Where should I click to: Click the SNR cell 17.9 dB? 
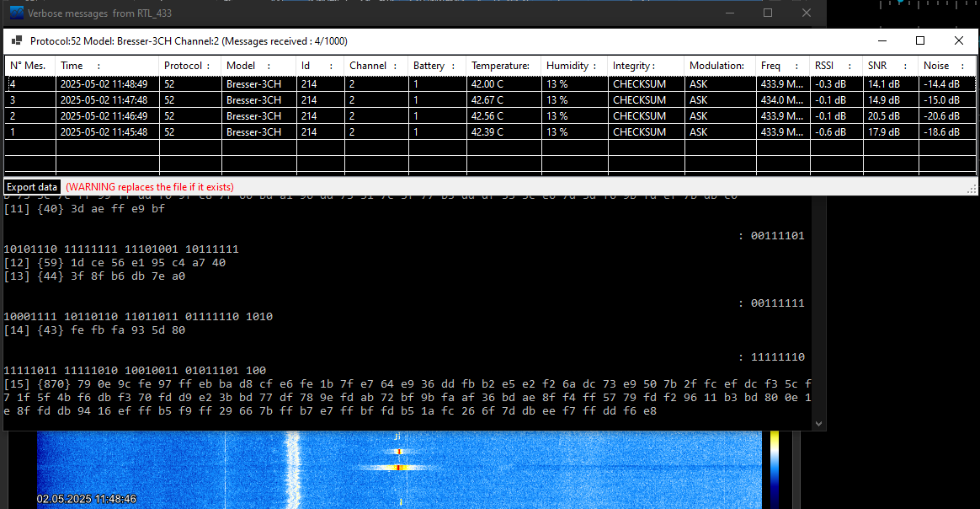pos(891,132)
